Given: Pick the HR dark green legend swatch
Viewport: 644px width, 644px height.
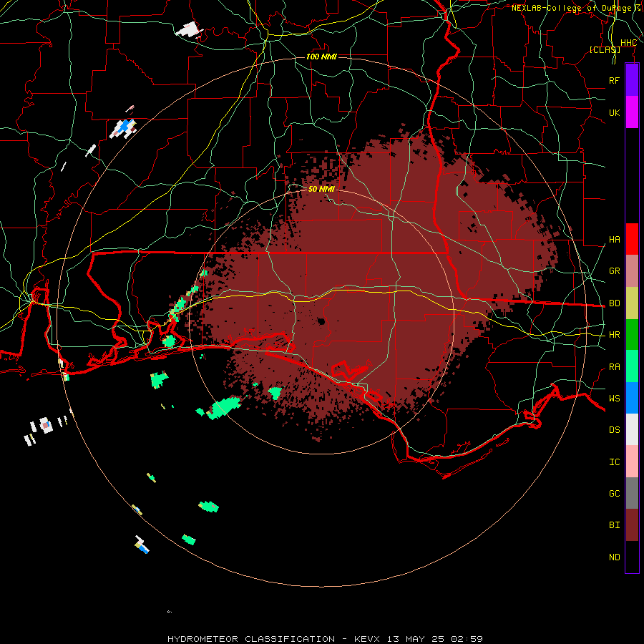Looking at the screenshot, I should [632, 334].
